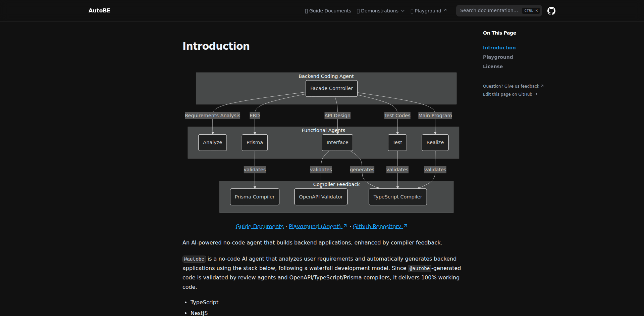This screenshot has width=644, height=316.
Task: Click the generates edge label
Action: (362, 170)
